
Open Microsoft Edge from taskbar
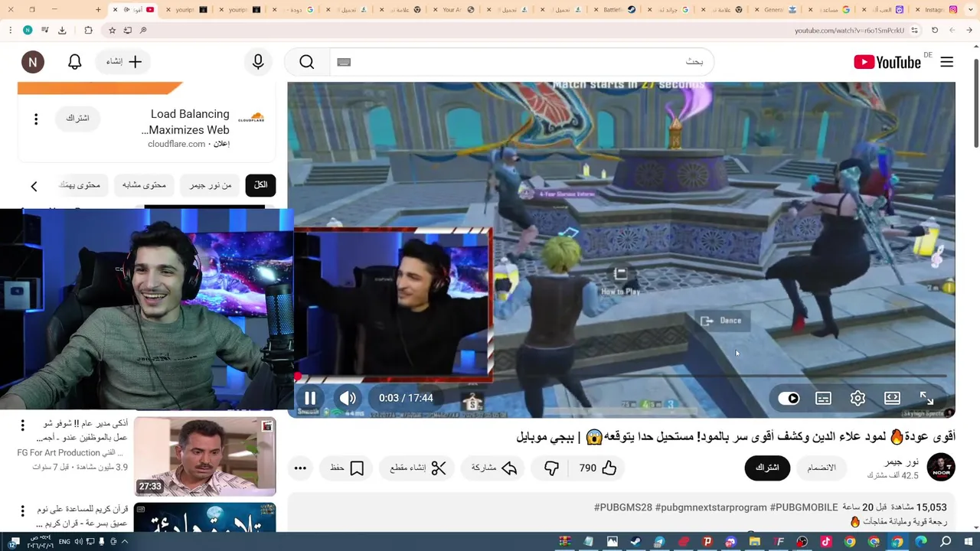[x=921, y=542]
